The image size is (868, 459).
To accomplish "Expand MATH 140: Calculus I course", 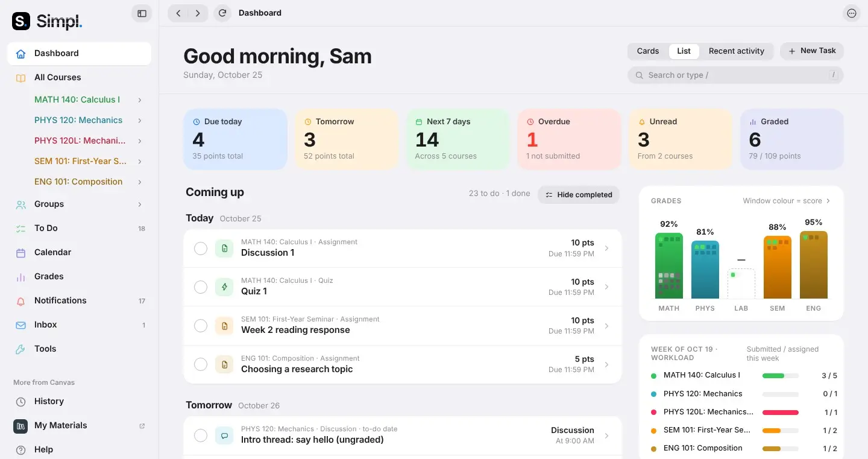I will [140, 100].
